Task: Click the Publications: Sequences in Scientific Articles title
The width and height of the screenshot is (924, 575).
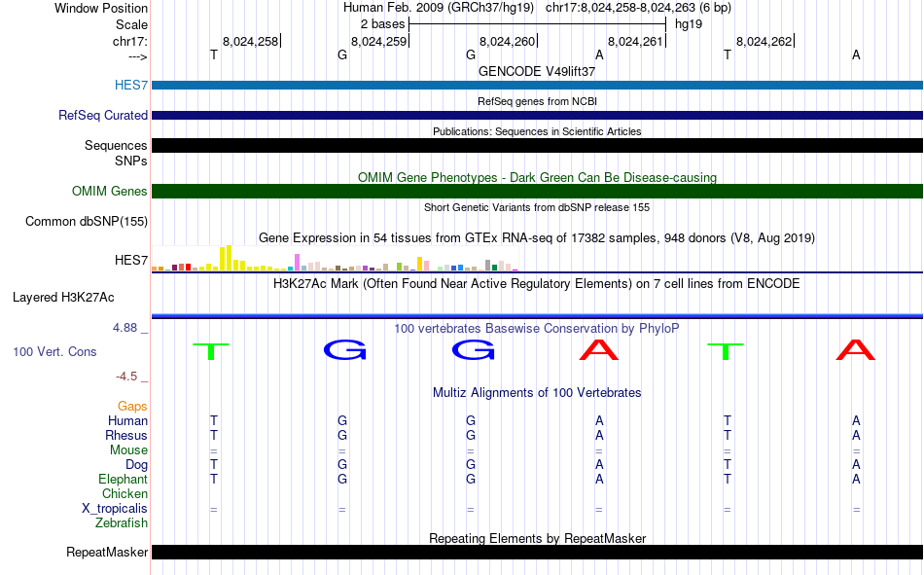Action: pyautogui.click(x=537, y=131)
